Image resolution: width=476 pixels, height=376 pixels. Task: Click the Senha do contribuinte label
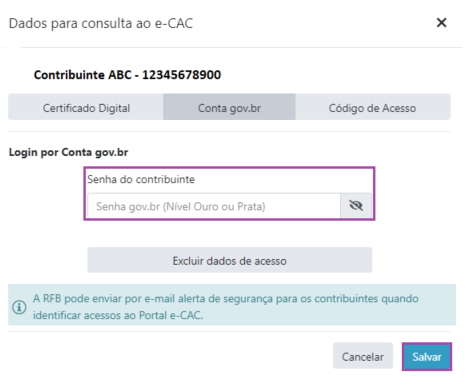pyautogui.click(x=141, y=179)
